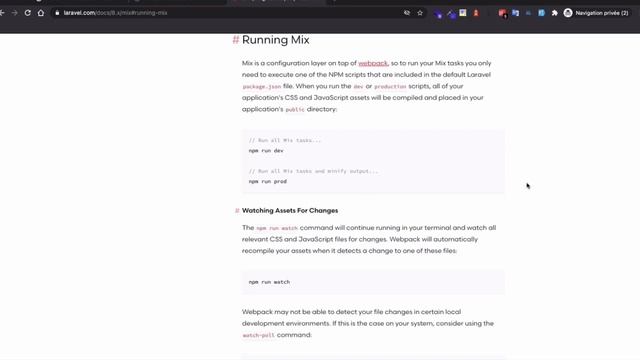Reload the Laravel docs page
This screenshot has height=360, width=640.
click(28, 13)
